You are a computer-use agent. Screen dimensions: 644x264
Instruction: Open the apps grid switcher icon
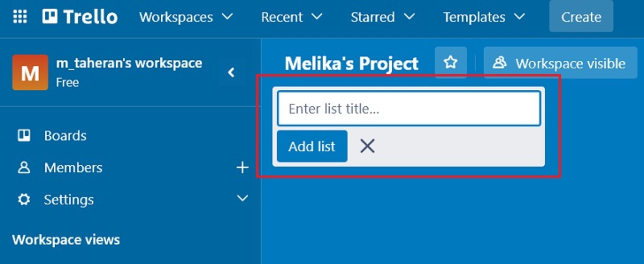20,17
